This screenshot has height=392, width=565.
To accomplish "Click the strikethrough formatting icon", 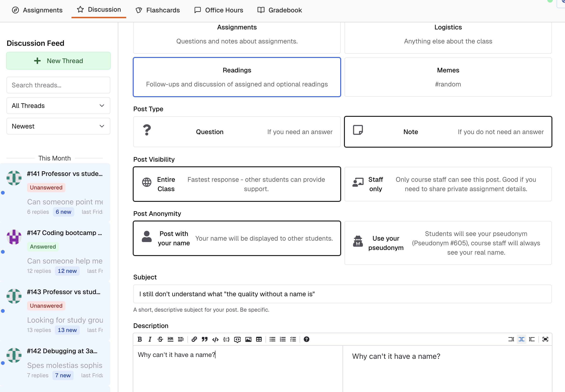I will [160, 339].
